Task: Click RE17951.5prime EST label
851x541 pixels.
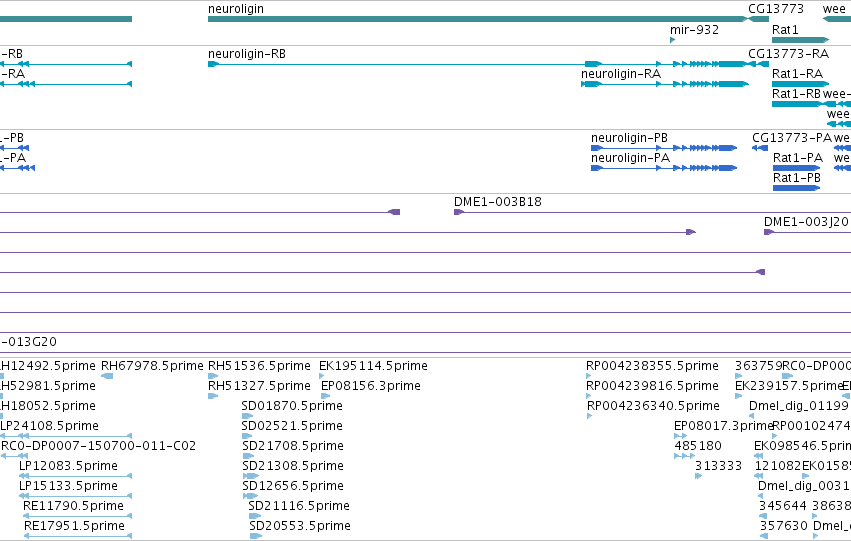Action: coord(74,526)
